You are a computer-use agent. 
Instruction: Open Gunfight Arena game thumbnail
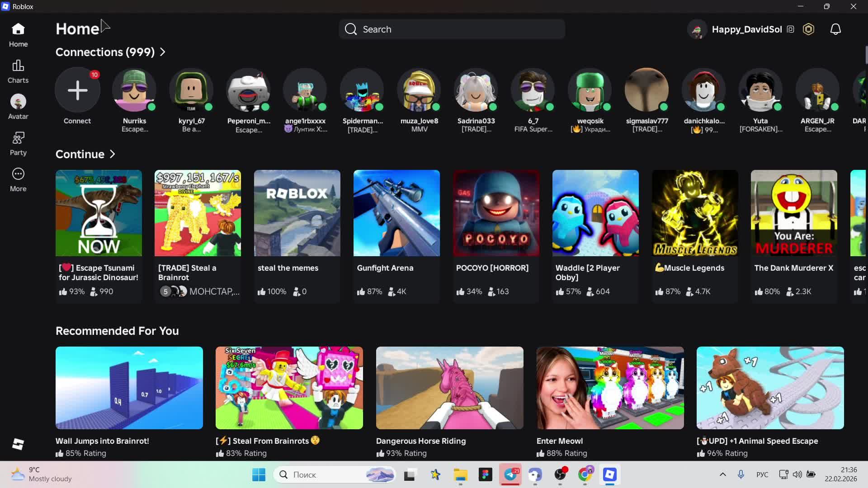(x=396, y=213)
